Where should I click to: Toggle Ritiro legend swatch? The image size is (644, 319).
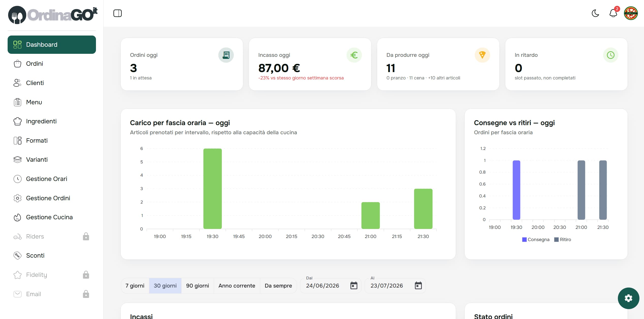coord(556,240)
